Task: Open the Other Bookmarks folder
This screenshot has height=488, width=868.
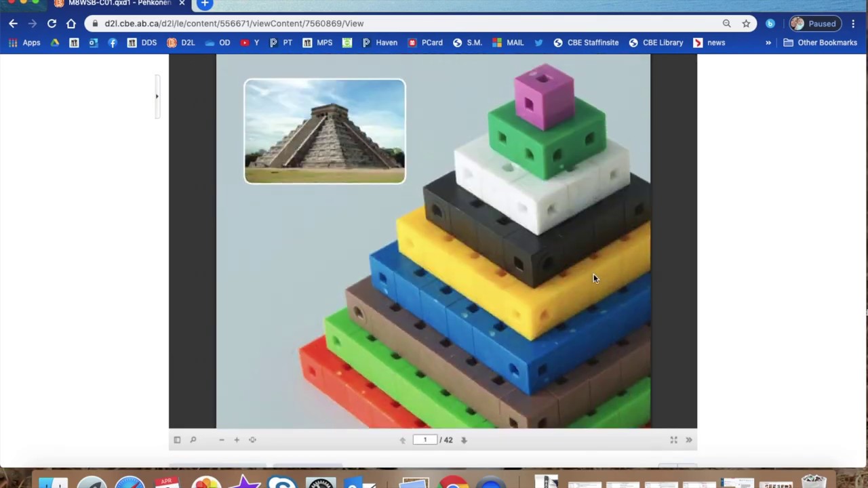Action: coord(820,43)
